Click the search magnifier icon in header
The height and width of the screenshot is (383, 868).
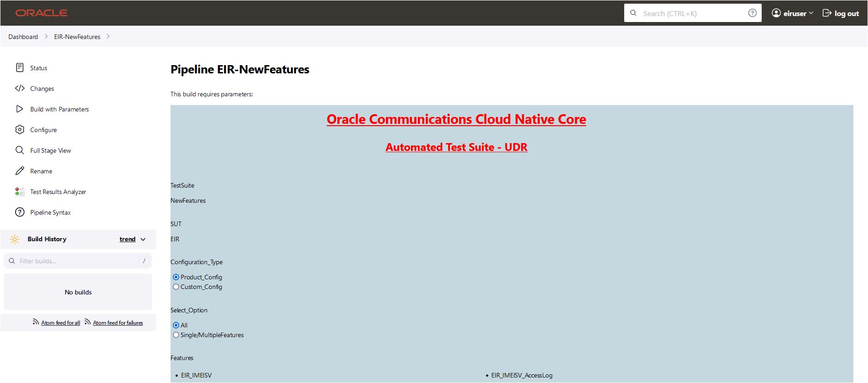click(x=633, y=13)
